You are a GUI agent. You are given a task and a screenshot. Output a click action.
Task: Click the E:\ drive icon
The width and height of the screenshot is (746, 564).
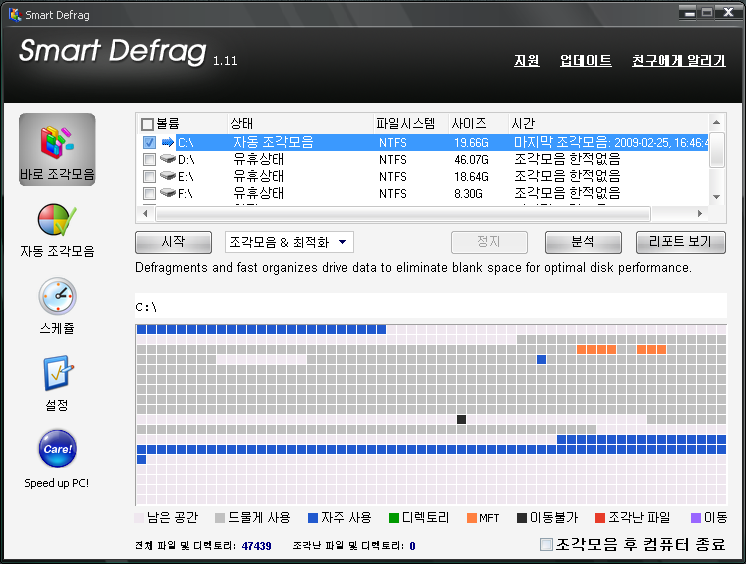click(x=167, y=176)
